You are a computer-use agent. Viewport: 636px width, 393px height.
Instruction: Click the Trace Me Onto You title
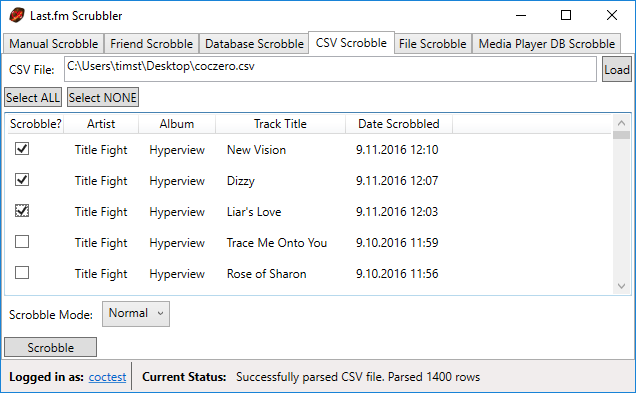tap(277, 243)
